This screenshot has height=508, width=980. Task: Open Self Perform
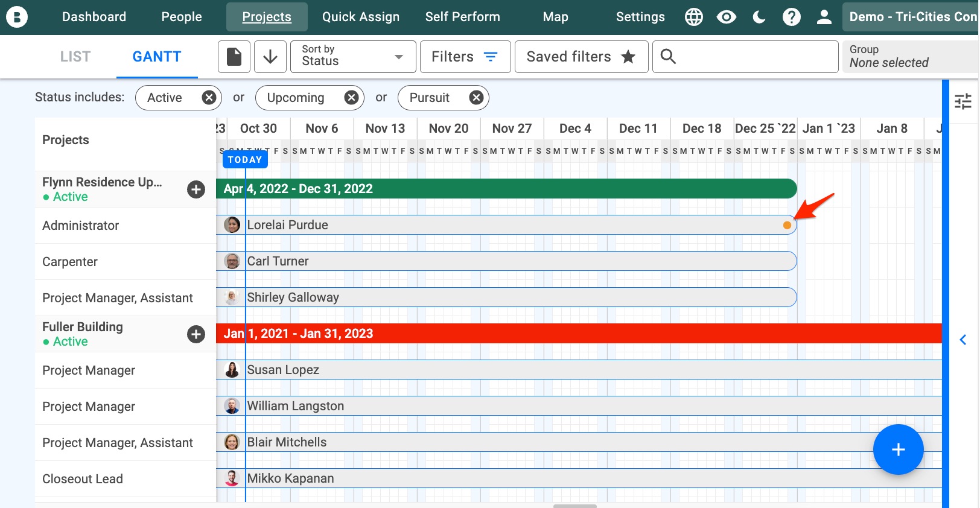pyautogui.click(x=463, y=17)
